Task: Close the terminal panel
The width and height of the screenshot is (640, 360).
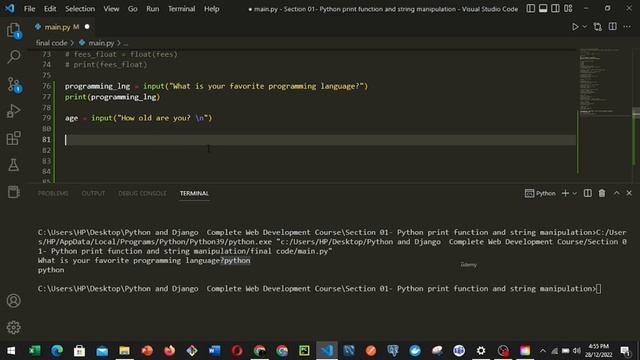Action: 629,193
